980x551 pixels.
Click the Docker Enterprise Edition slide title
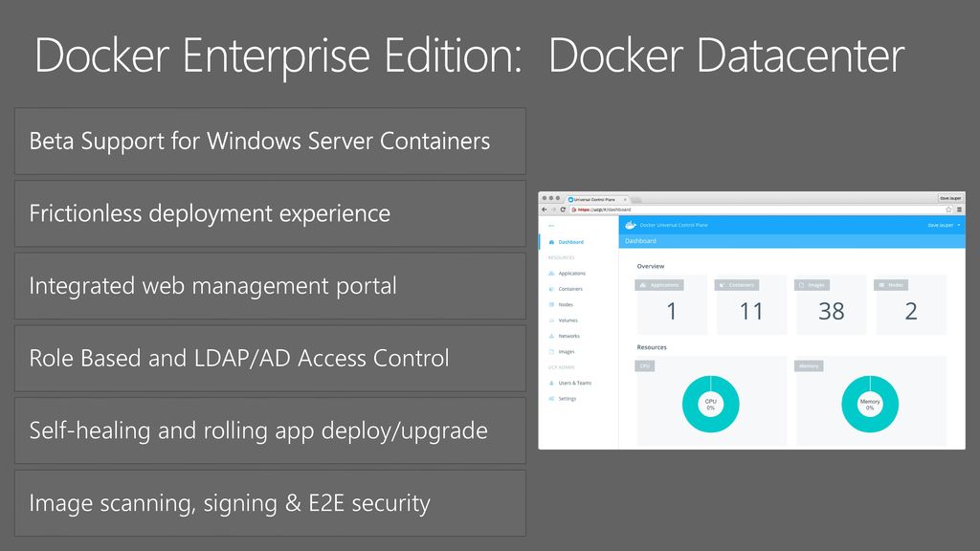(469, 56)
